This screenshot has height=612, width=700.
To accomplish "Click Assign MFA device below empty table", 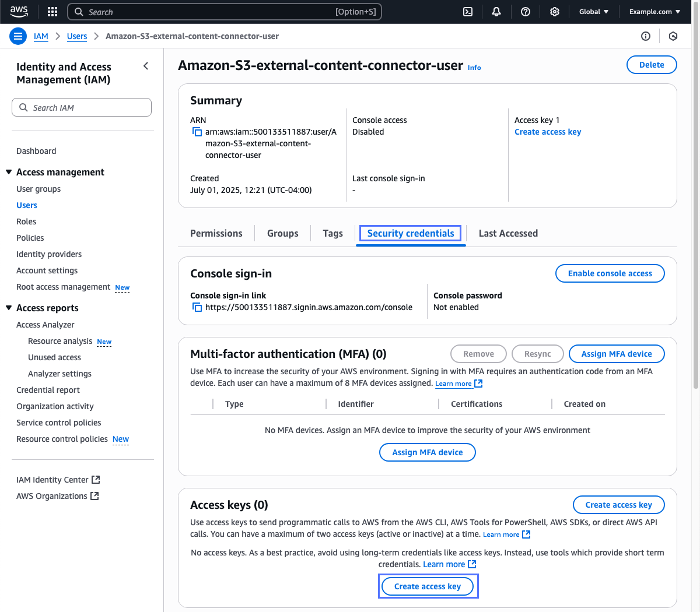I will coord(428,452).
